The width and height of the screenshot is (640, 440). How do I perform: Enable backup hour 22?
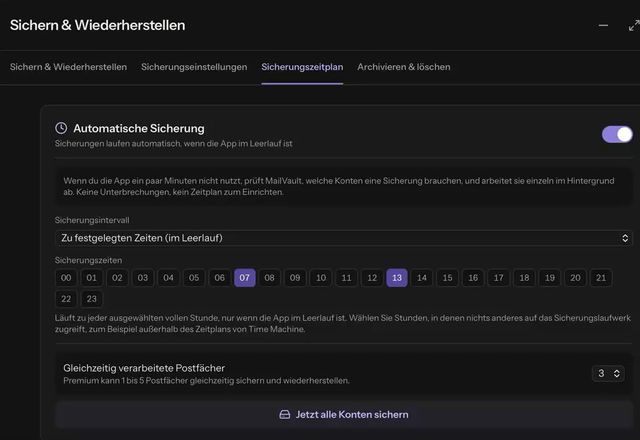(x=66, y=299)
